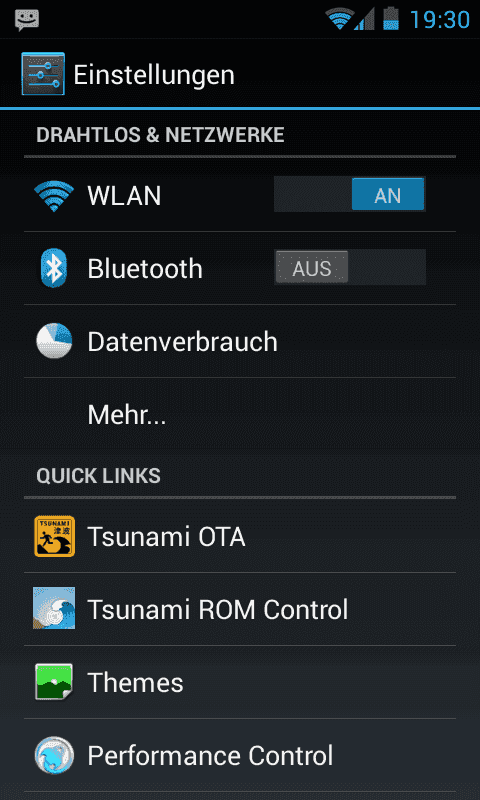Tap the 19:30 clock in status bar
The height and width of the screenshot is (800, 480).
point(440,20)
